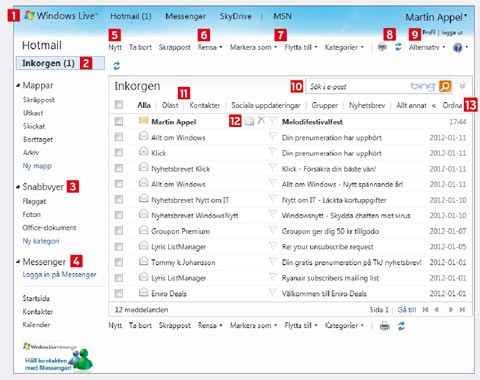Click the refresh arrows below Nytt
480x380 pixels.
click(116, 66)
